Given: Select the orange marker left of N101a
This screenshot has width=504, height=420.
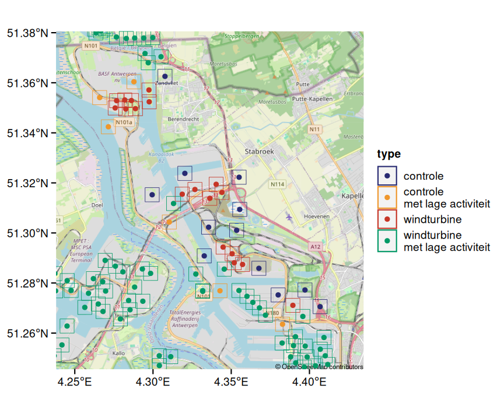Looking at the screenshot, I should 108,127.
